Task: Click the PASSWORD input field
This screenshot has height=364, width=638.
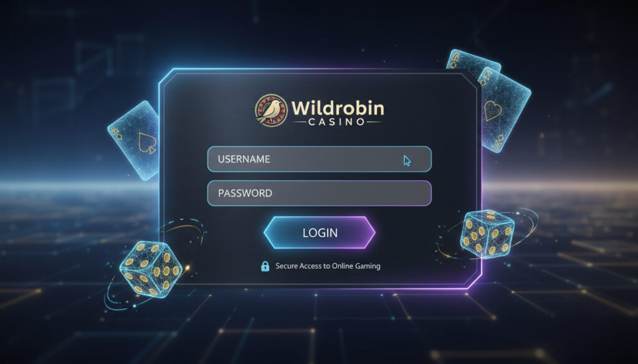Action: (319, 193)
